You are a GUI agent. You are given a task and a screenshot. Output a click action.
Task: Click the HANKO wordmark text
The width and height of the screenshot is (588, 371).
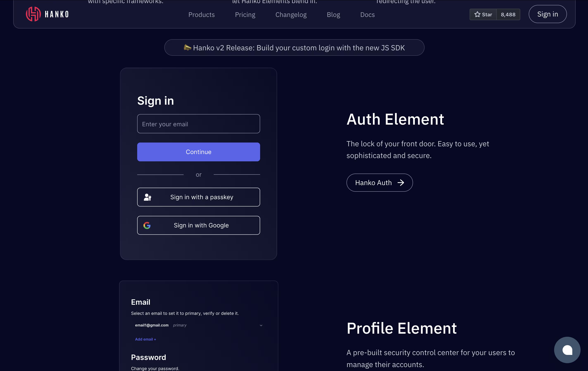point(57,14)
